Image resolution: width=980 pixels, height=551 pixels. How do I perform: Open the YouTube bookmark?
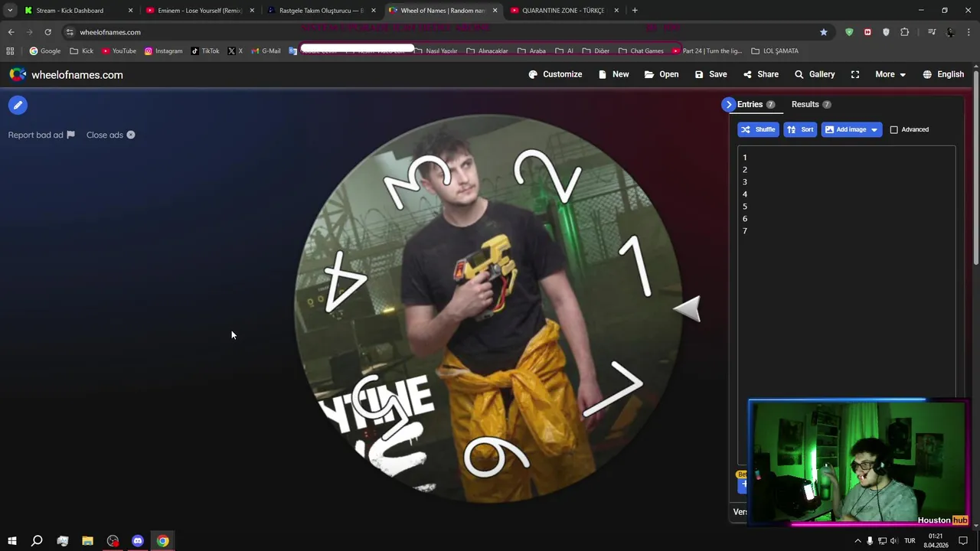pyautogui.click(x=119, y=51)
